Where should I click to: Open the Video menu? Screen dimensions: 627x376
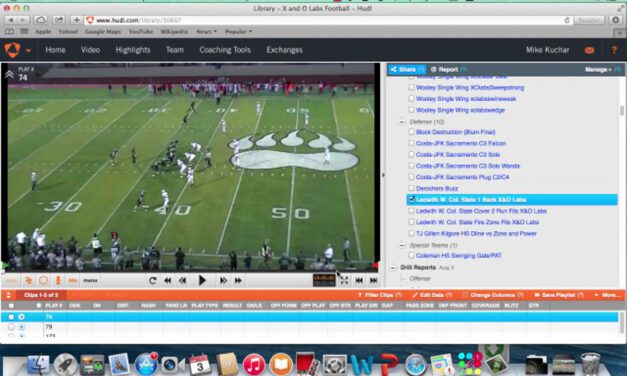(90, 50)
